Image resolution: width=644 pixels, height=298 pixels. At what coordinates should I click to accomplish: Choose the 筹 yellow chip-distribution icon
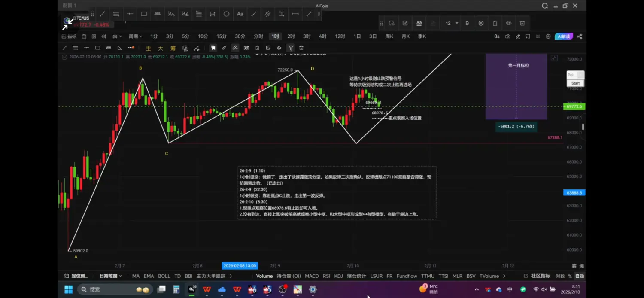173,48
